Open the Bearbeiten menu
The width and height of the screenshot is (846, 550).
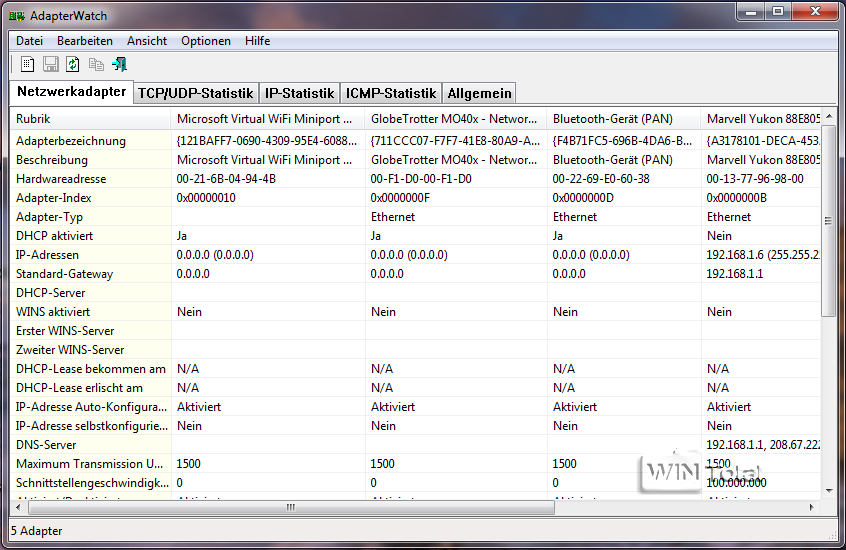(x=85, y=41)
